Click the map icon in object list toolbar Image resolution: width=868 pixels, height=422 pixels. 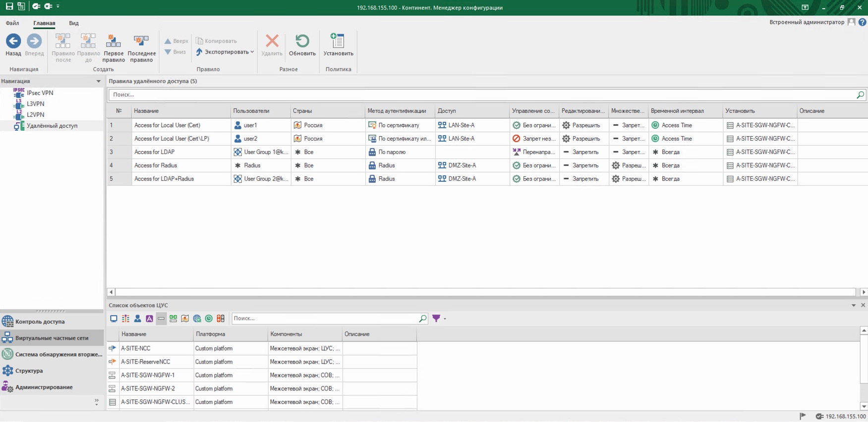(185, 318)
